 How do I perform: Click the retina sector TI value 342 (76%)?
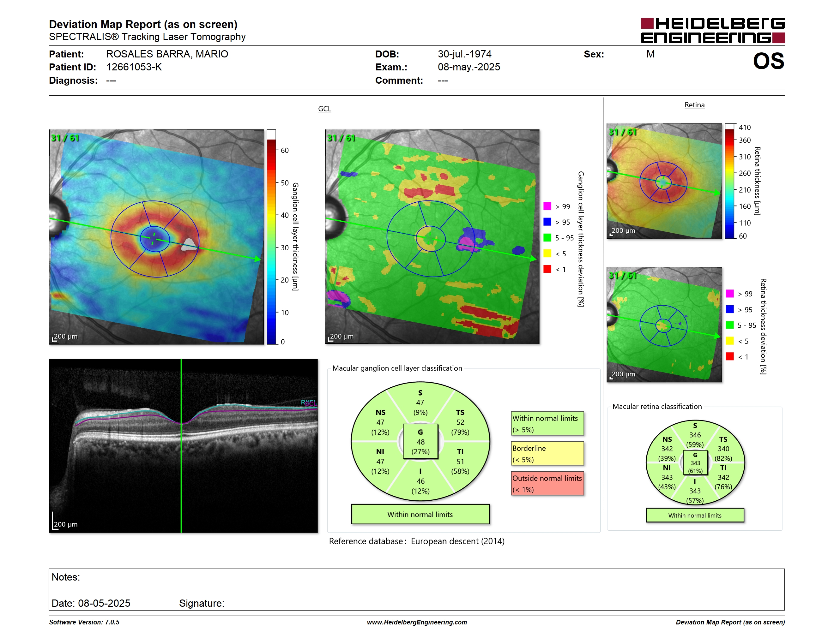tap(723, 482)
